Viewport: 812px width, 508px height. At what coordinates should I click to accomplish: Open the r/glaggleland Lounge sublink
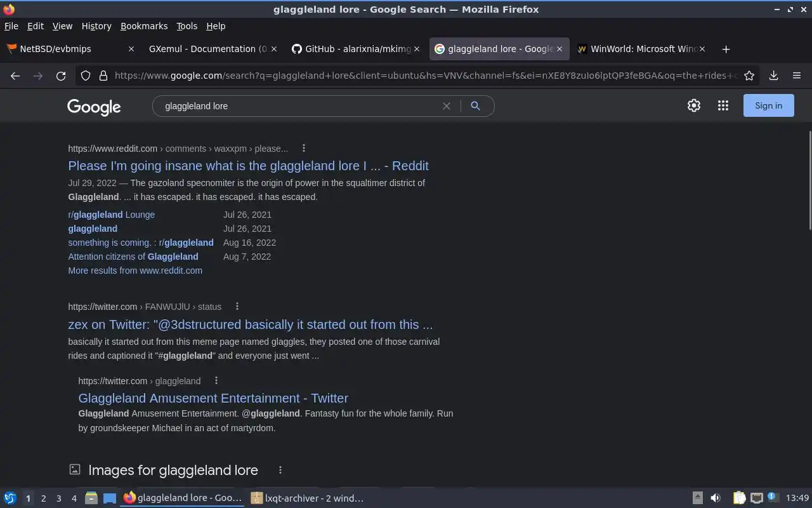111,215
